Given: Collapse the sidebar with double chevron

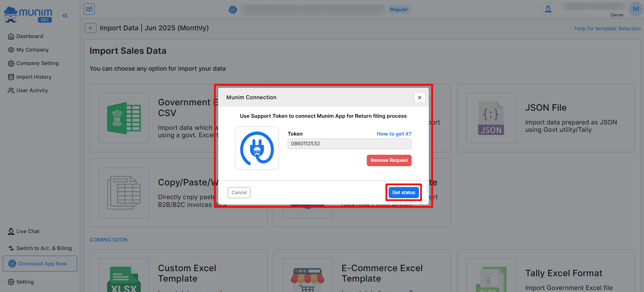Looking at the screenshot, I should (x=65, y=15).
